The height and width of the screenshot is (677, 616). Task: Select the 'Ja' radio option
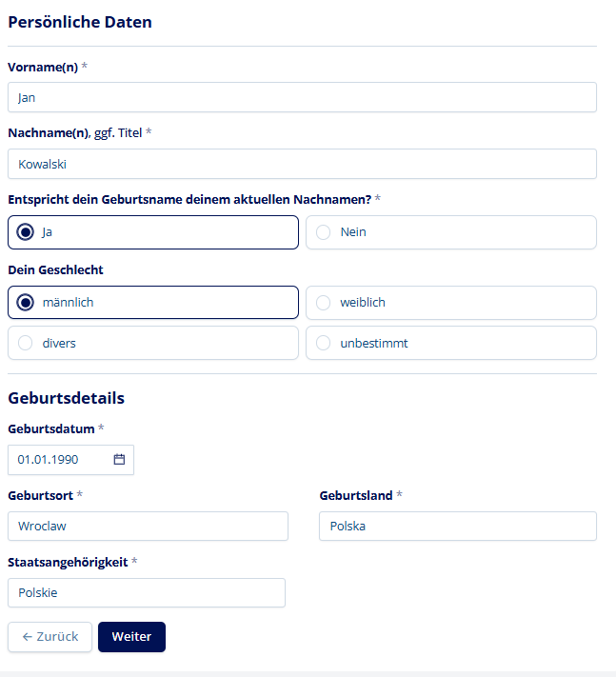click(x=26, y=232)
